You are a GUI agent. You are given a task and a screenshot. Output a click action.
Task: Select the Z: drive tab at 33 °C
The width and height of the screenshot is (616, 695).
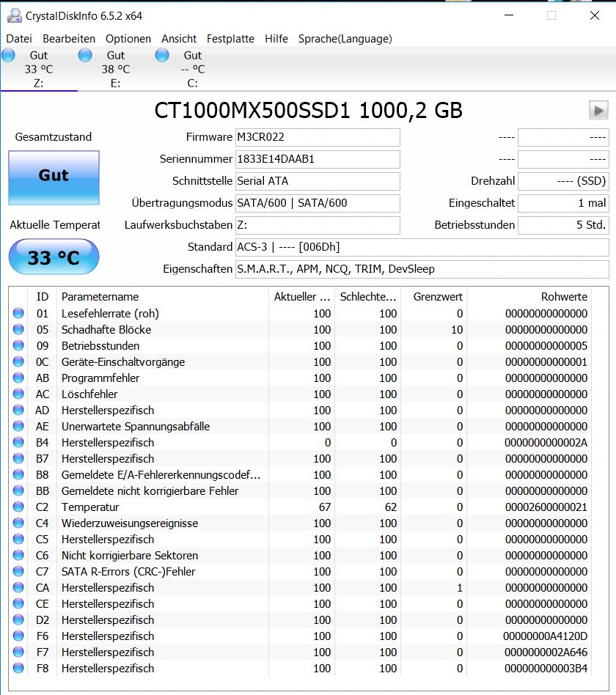[x=39, y=69]
